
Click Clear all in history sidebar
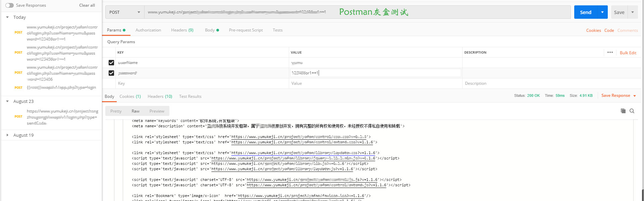pyautogui.click(x=87, y=5)
